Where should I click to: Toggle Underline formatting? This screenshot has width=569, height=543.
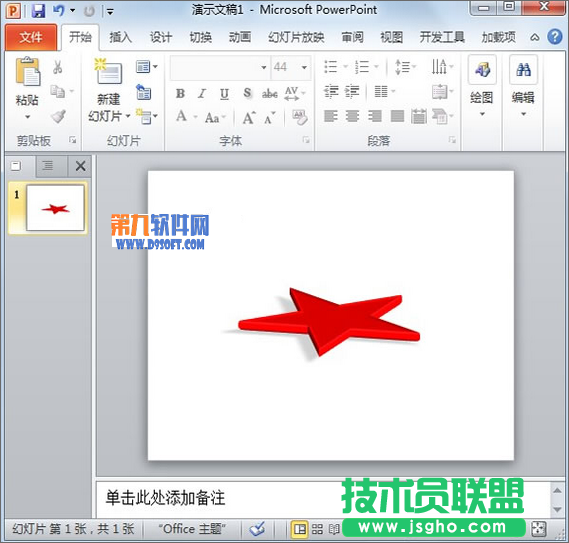[x=224, y=94]
